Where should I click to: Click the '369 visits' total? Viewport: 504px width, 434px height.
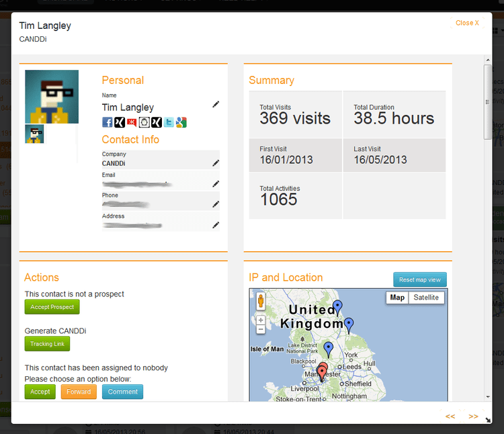295,118
